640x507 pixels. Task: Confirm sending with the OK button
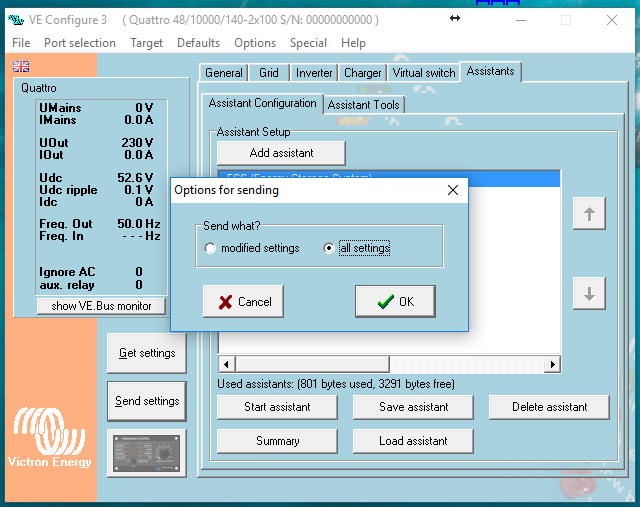click(395, 301)
